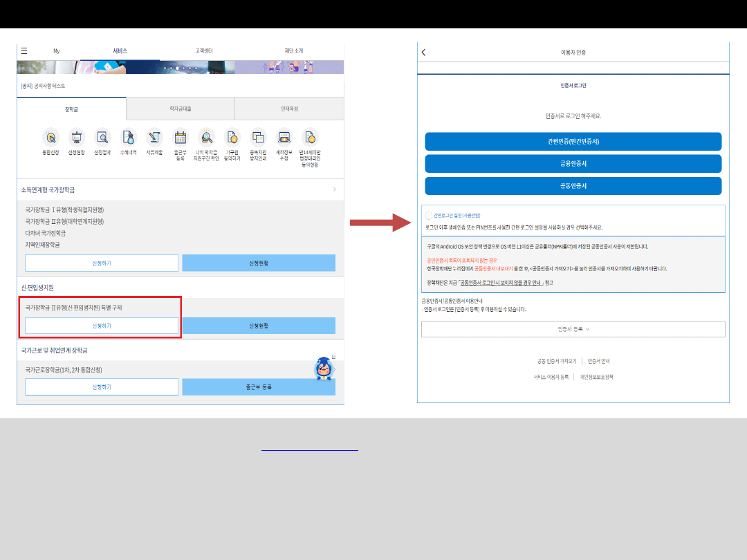Open the 출근부 등록 calendar icon
Image resolution: width=747 pixels, height=560 pixels.
[x=181, y=137]
